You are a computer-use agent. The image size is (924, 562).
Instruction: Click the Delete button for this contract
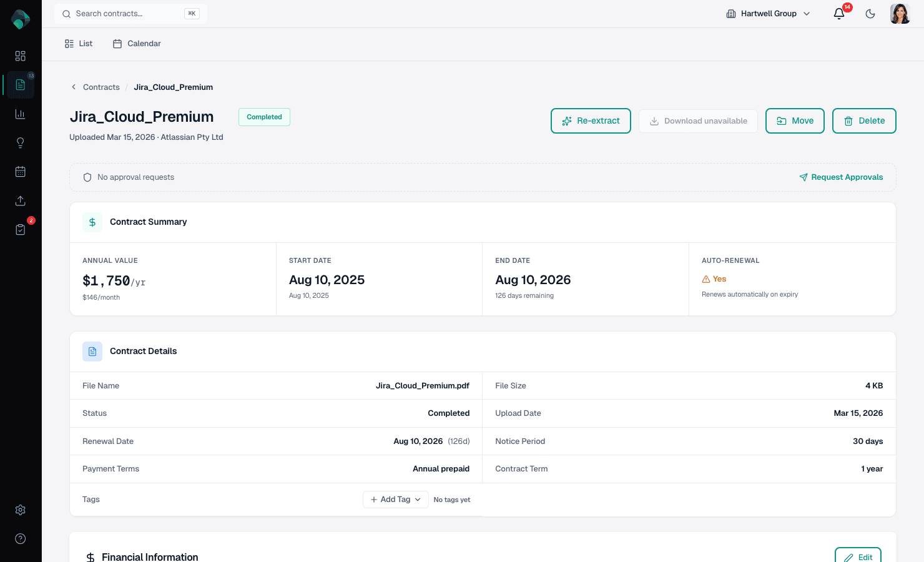coord(864,121)
